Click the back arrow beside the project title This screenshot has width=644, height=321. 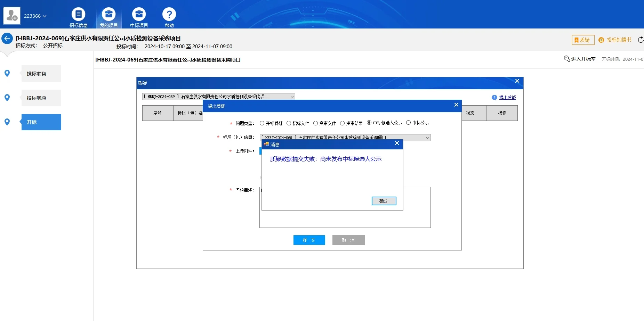(7, 38)
